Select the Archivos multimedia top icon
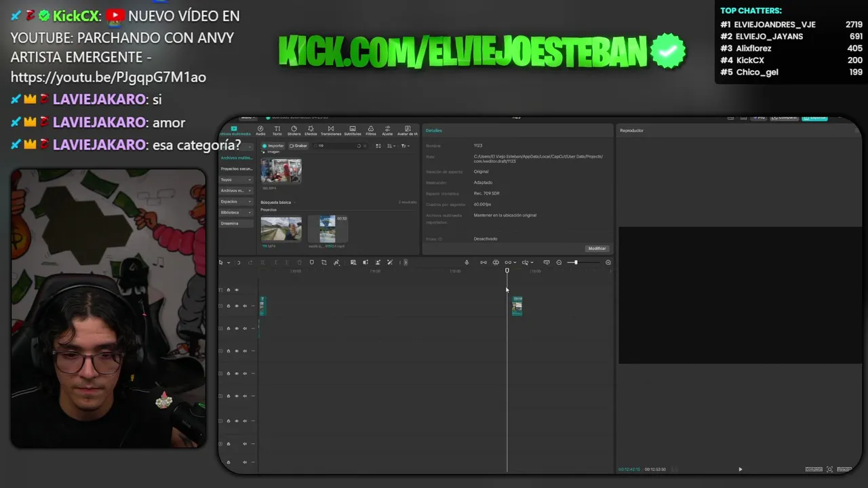Viewport: 868px width, 488px height. 234,130
